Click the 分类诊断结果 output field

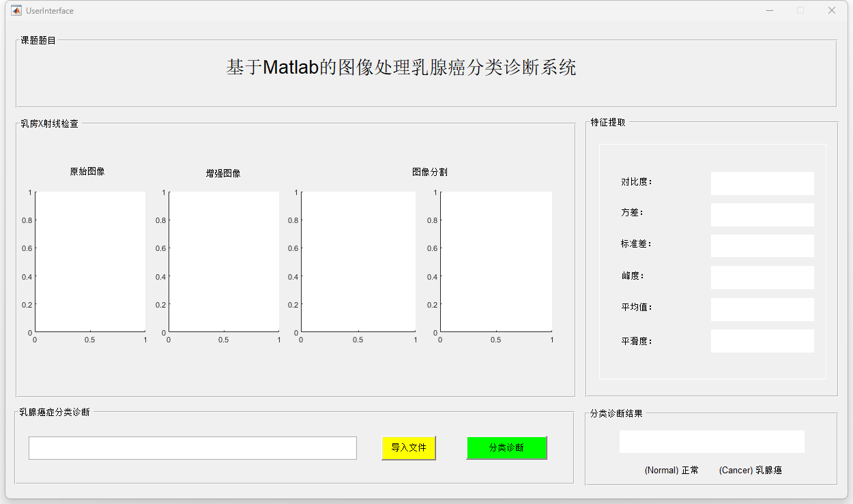tap(712, 441)
